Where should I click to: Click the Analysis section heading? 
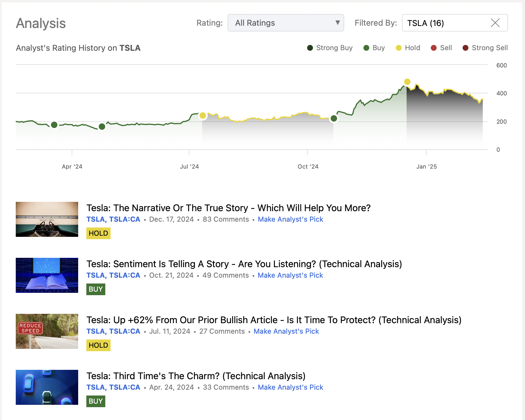click(41, 23)
